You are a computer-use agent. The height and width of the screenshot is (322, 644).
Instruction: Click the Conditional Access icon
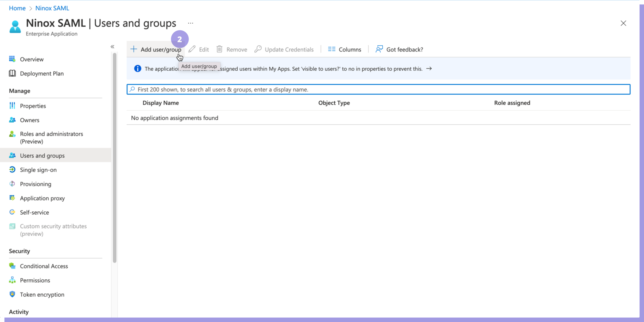[12, 266]
